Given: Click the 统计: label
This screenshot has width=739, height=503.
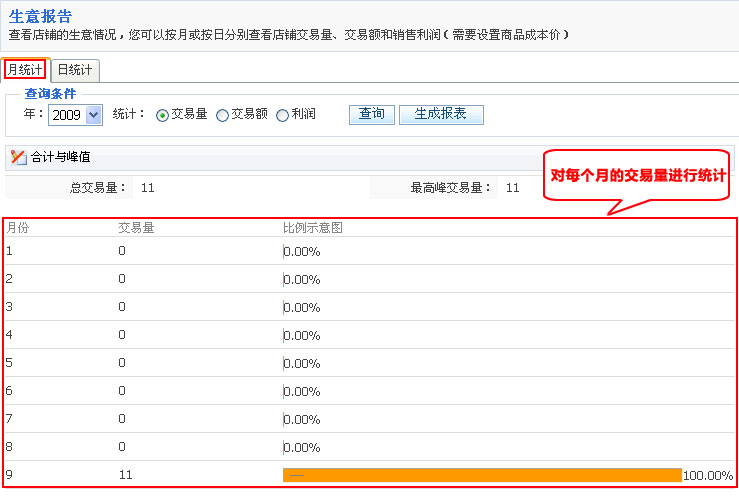Looking at the screenshot, I should coord(128,114).
